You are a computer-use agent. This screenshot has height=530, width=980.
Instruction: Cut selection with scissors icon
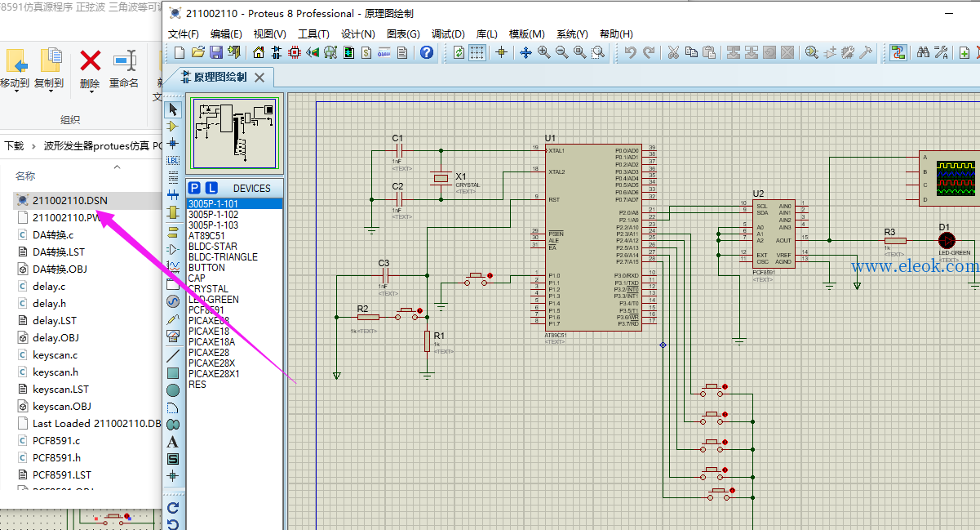pos(673,53)
